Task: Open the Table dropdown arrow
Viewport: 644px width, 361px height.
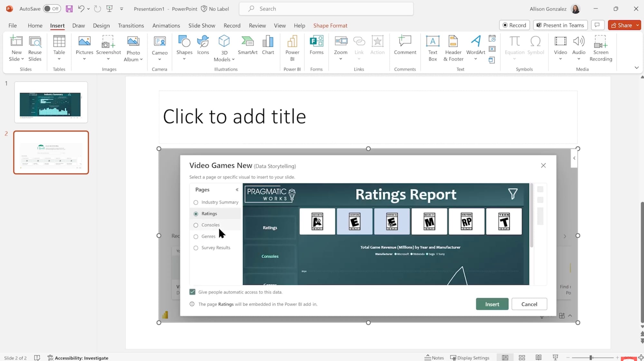Action: tap(59, 59)
